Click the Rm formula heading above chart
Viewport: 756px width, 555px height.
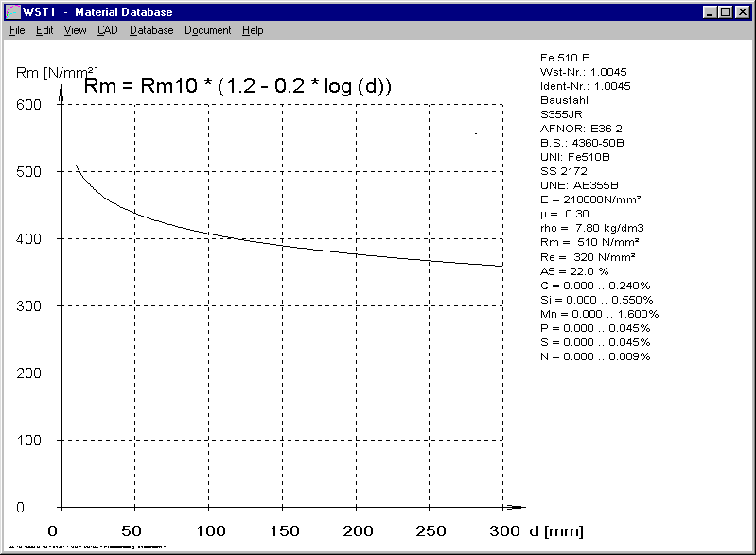(238, 86)
